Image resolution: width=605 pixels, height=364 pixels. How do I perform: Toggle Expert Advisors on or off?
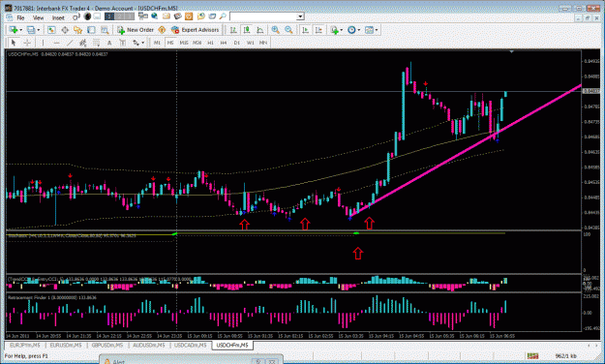pyautogui.click(x=196, y=30)
